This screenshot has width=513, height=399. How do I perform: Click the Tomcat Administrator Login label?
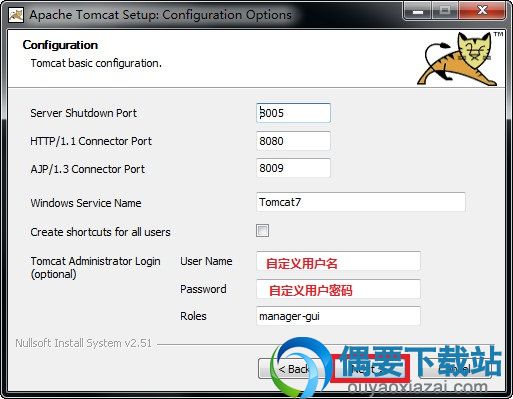coord(95,268)
